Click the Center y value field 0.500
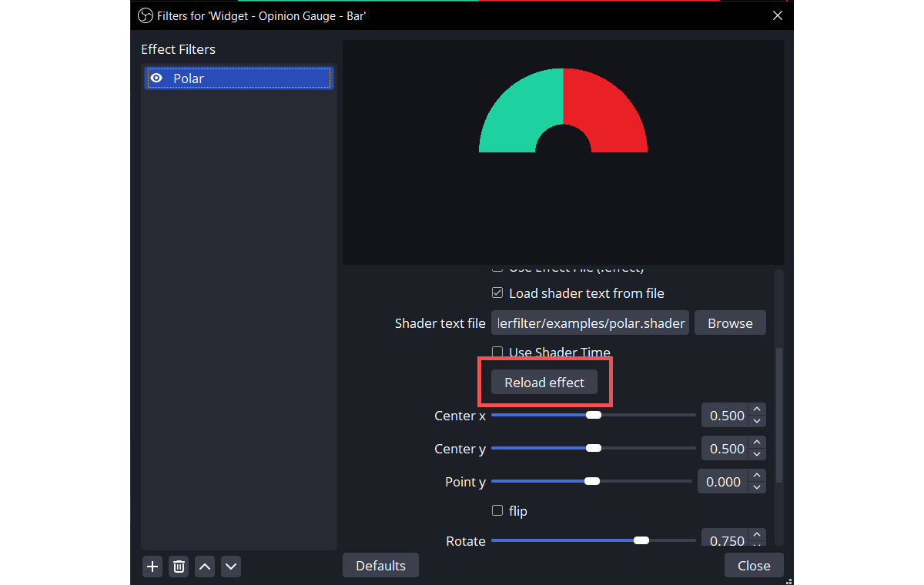The image size is (924, 585). 725,449
